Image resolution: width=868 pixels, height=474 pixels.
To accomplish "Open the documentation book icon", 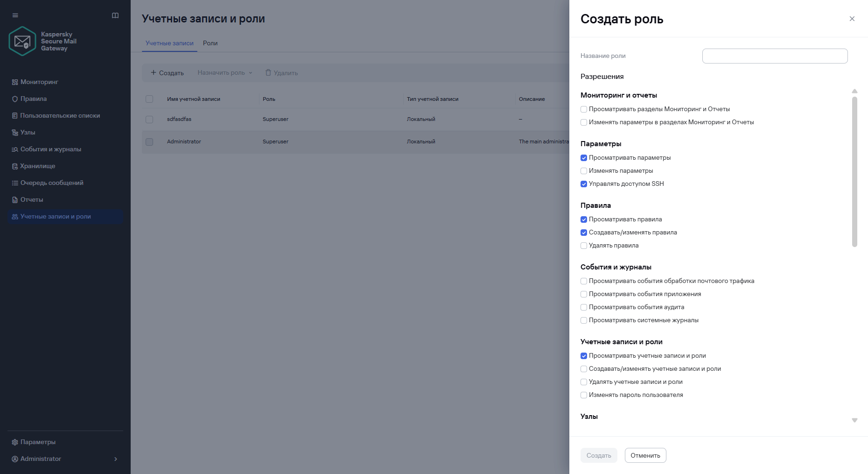I will [115, 15].
